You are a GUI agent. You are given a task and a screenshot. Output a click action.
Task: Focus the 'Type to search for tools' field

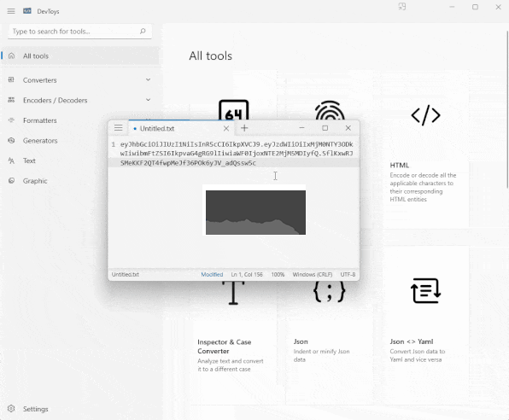coord(79,32)
